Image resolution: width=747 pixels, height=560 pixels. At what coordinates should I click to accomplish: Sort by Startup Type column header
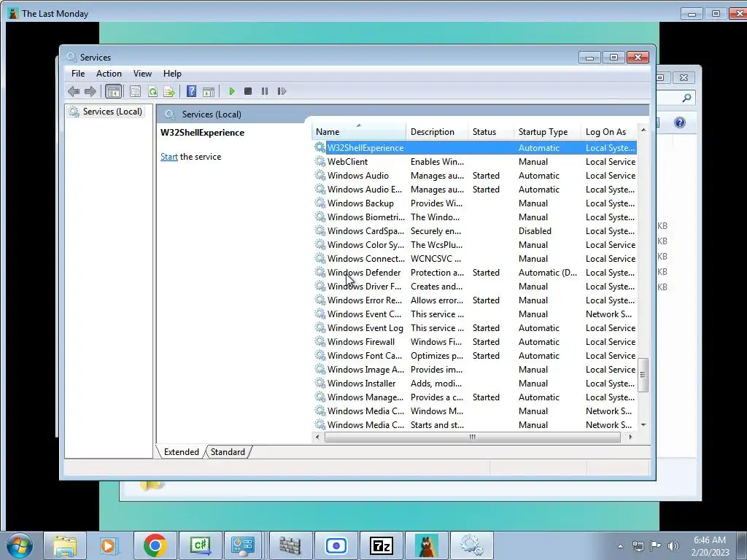point(547,132)
